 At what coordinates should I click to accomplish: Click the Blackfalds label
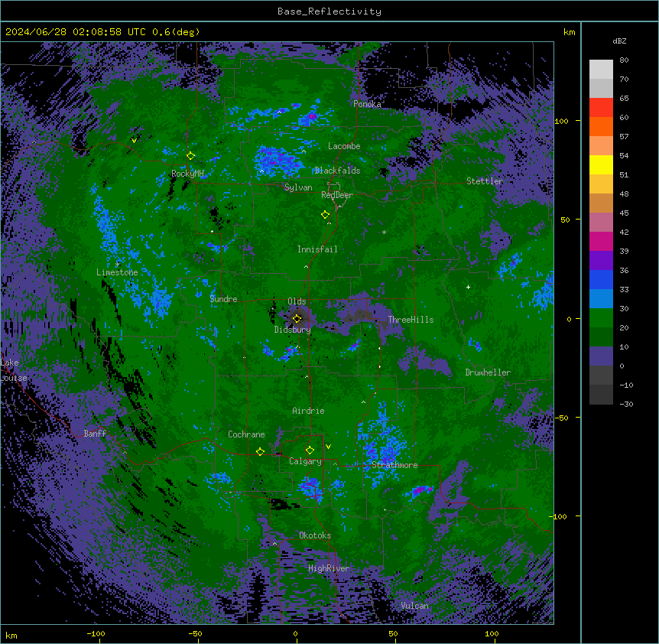(337, 171)
